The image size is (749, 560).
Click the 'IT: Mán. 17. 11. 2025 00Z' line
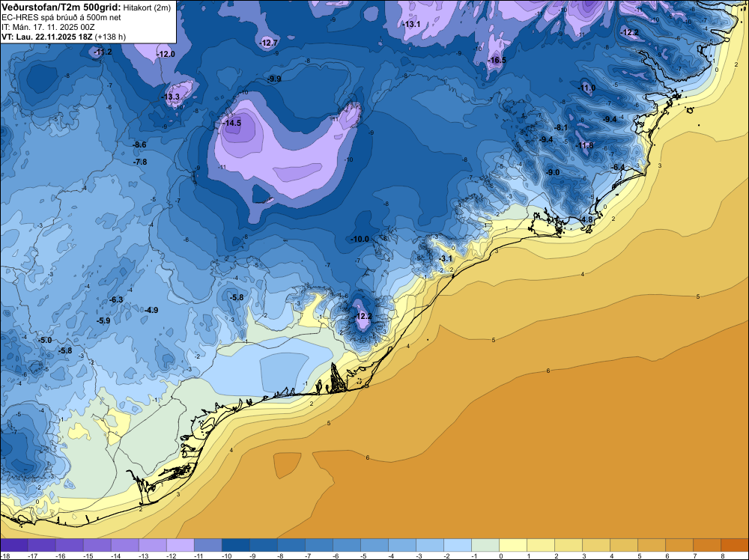point(48,27)
